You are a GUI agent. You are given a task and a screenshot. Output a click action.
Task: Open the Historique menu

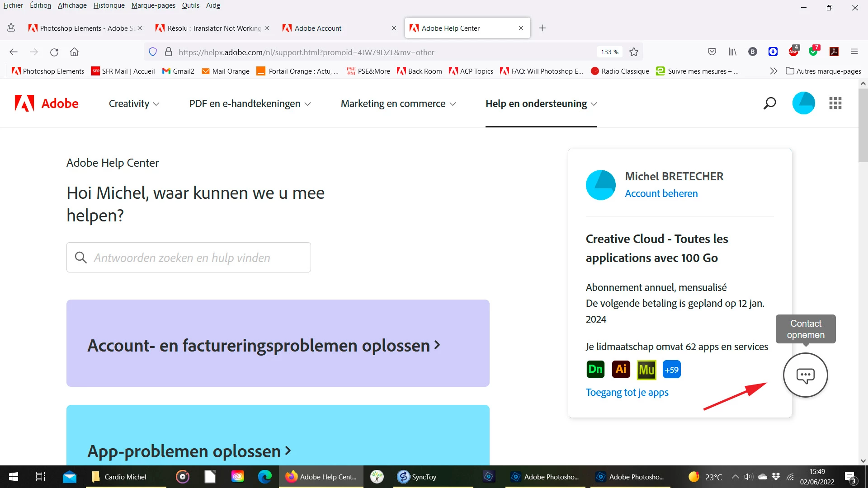tap(109, 5)
